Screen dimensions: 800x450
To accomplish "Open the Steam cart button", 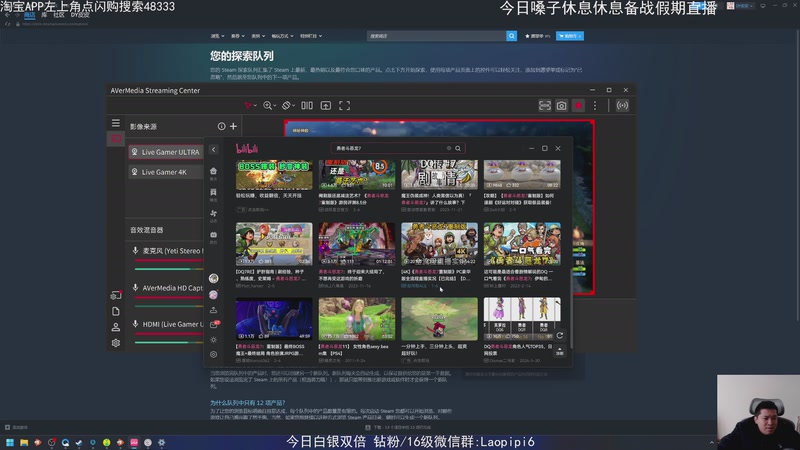I will [570, 36].
